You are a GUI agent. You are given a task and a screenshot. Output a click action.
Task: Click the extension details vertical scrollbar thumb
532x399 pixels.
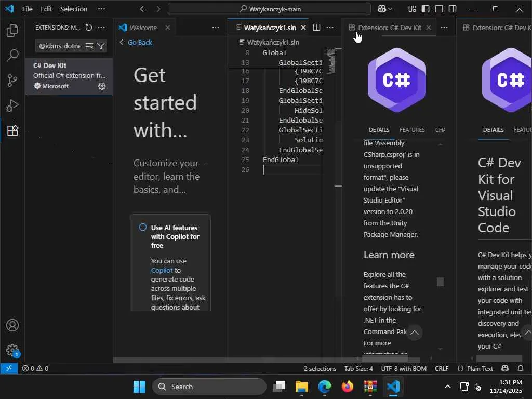coord(440,282)
